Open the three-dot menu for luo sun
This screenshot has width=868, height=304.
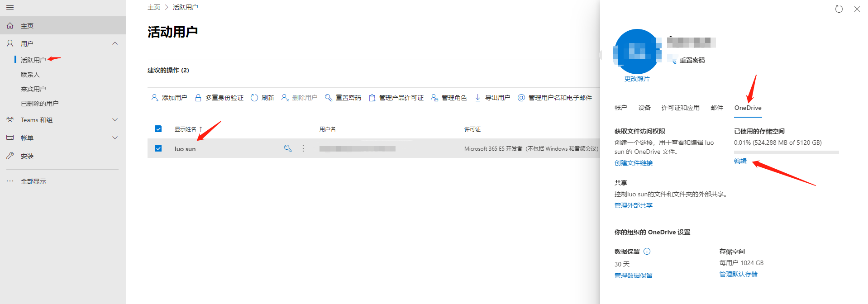[x=303, y=148]
